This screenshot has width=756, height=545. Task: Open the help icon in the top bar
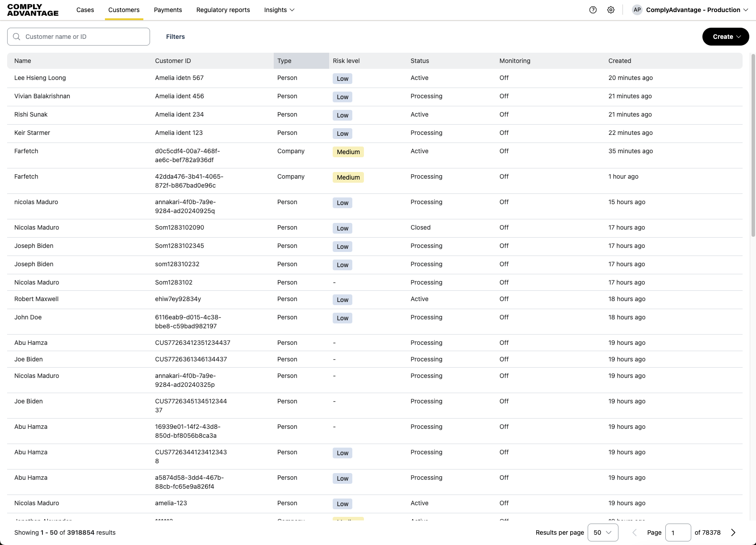click(593, 9)
